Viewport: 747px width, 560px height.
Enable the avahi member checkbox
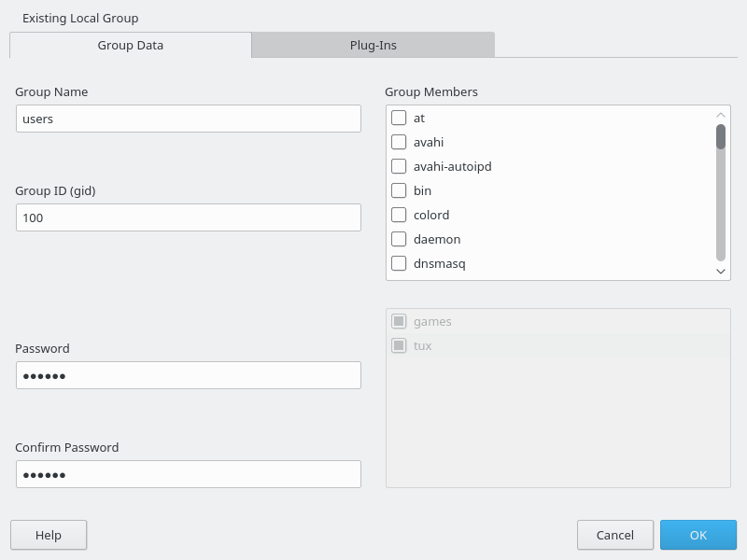[x=399, y=142]
